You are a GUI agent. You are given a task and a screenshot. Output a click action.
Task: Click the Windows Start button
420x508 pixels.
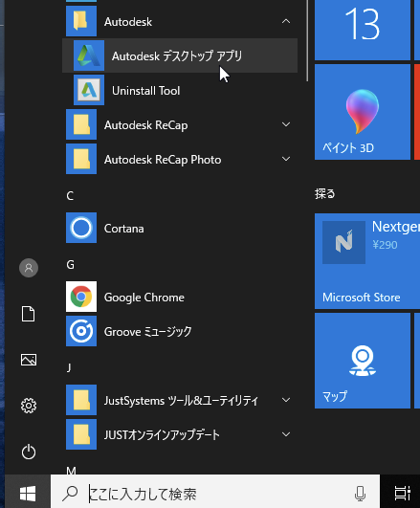click(x=28, y=493)
